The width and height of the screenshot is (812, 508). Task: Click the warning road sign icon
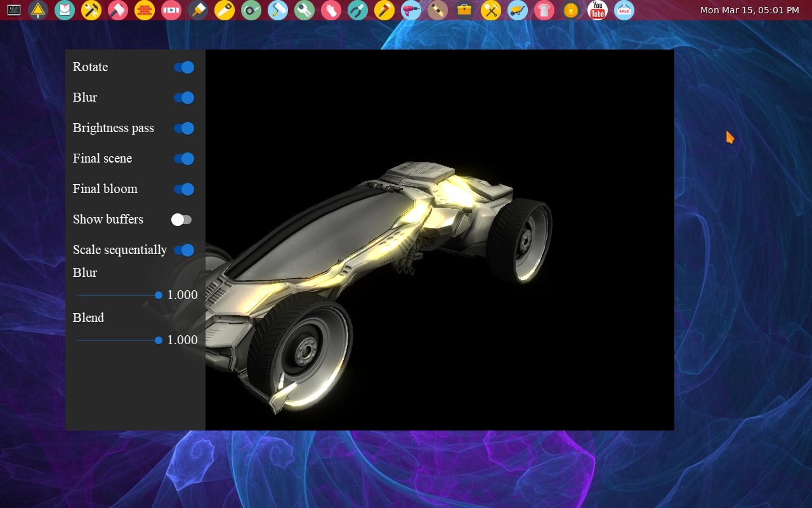(38, 10)
